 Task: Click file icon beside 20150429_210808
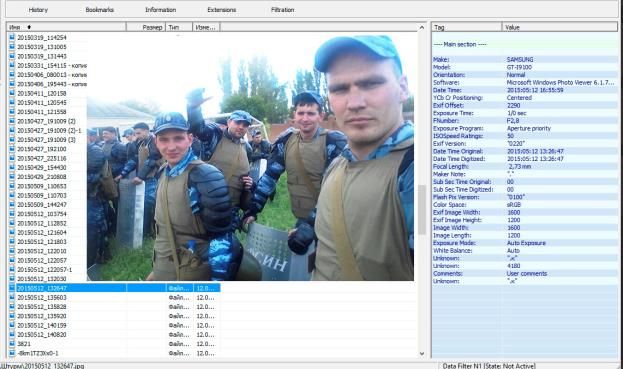point(12,176)
